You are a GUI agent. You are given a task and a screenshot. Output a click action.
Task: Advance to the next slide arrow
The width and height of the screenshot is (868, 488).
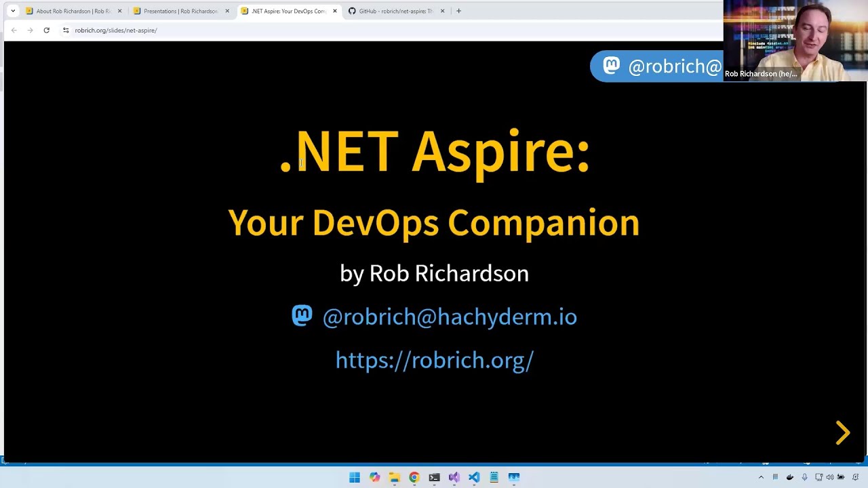pyautogui.click(x=843, y=433)
